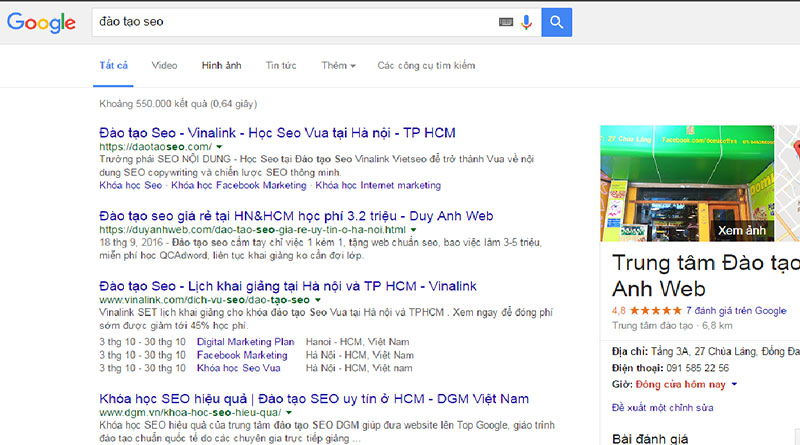
Task: Expand arrow next to daotaoseo.com URL
Action: tap(219, 147)
